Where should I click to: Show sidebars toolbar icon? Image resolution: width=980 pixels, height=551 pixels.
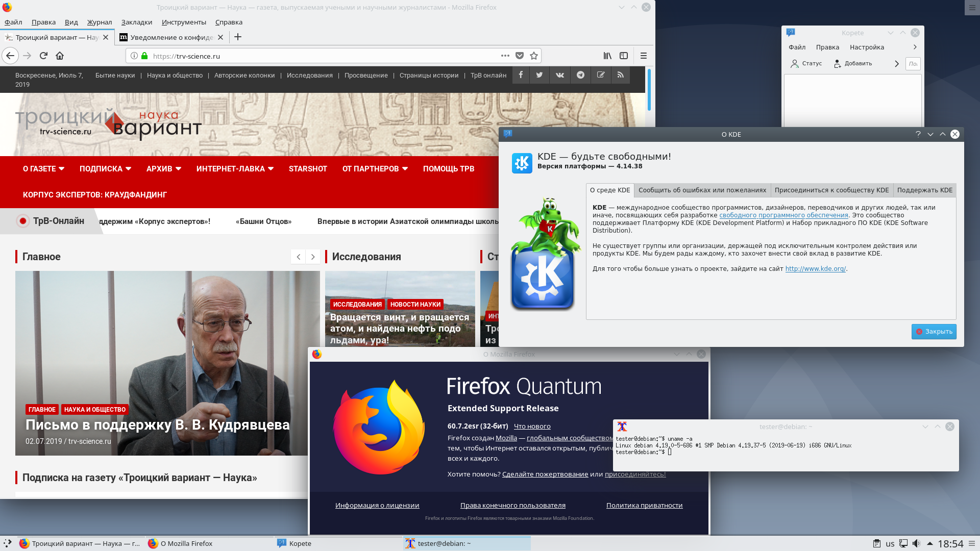pyautogui.click(x=624, y=56)
